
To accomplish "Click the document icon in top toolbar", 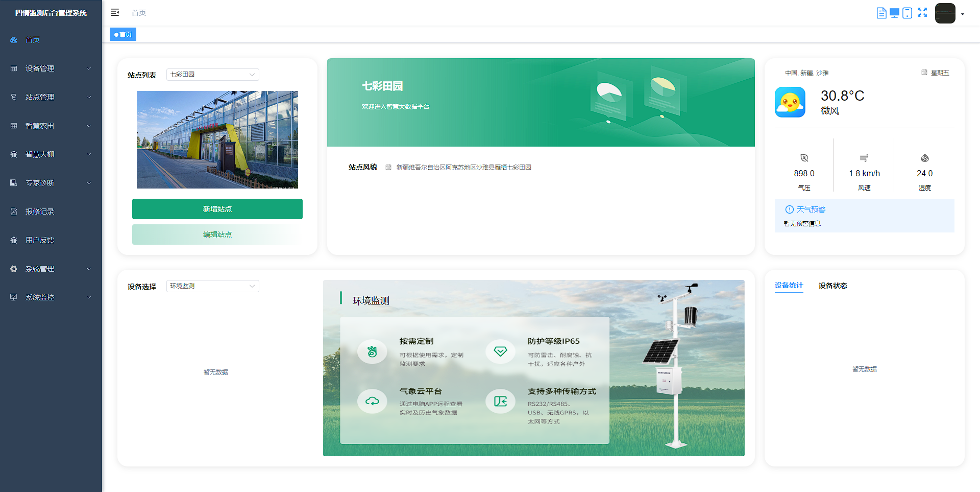I will coord(881,13).
